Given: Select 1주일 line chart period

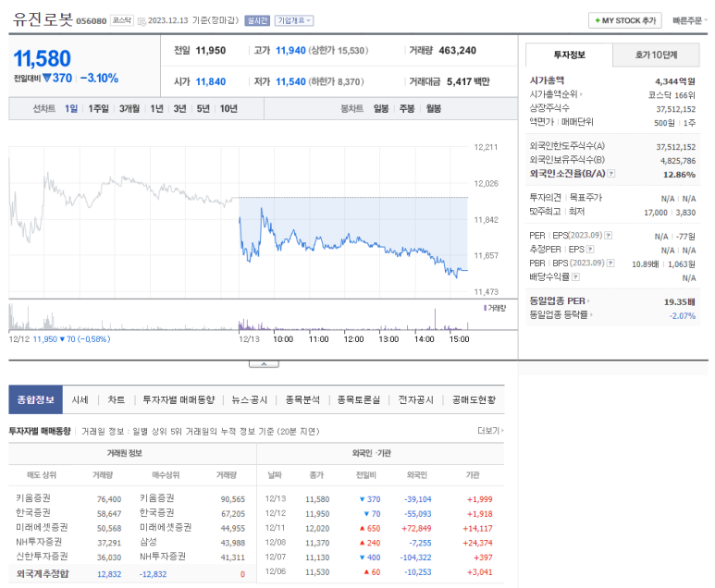Looking at the screenshot, I should click(x=98, y=108).
